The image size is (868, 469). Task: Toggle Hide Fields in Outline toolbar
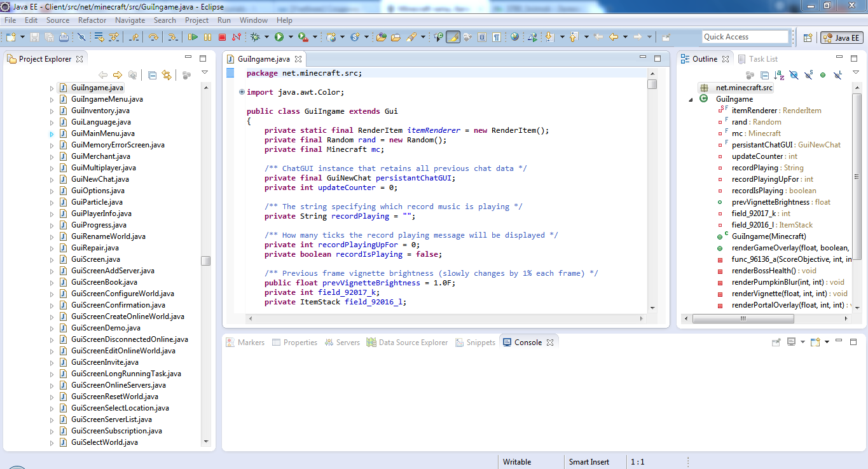[794, 75]
